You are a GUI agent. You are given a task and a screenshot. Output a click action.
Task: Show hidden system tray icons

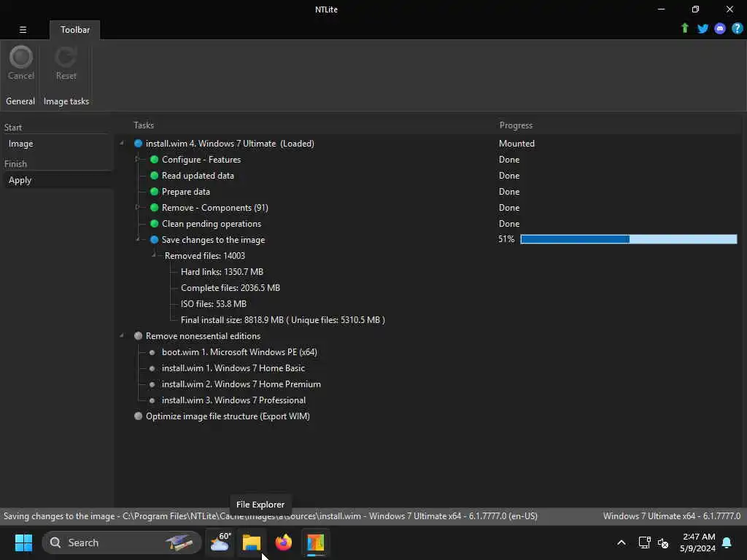tap(622, 542)
